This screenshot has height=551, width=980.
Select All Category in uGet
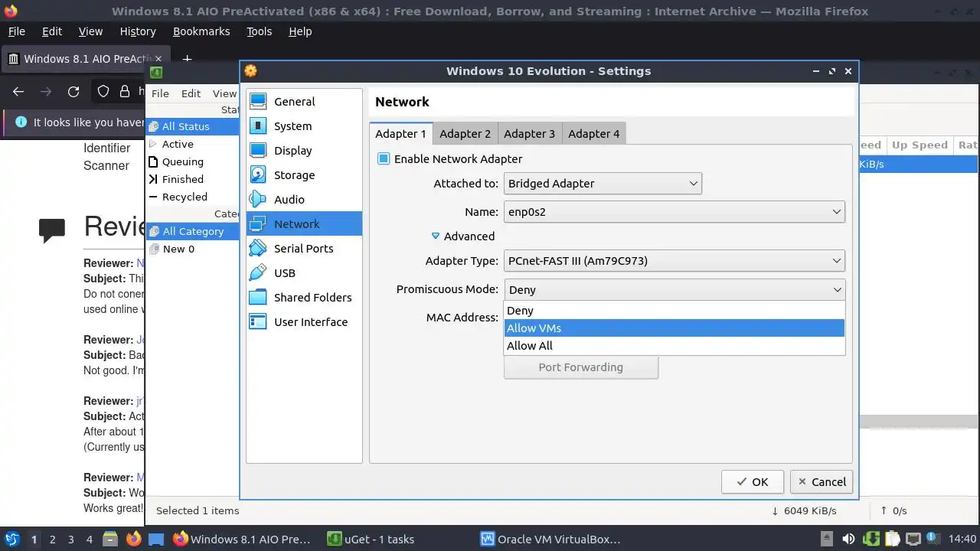click(193, 231)
